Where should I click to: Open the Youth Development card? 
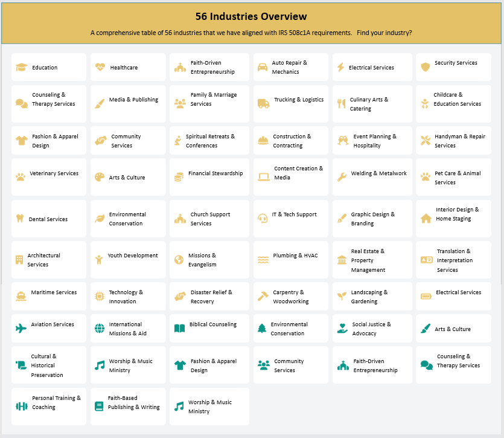pyautogui.click(x=128, y=260)
